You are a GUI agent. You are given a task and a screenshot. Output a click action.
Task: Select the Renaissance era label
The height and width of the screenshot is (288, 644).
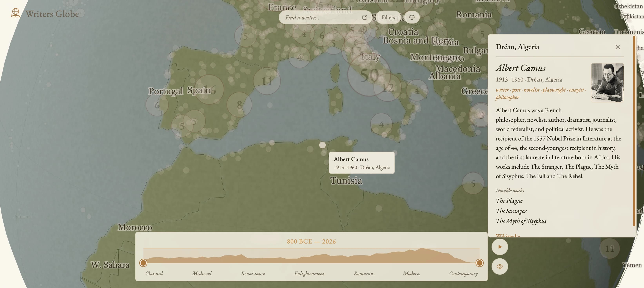coord(253,273)
